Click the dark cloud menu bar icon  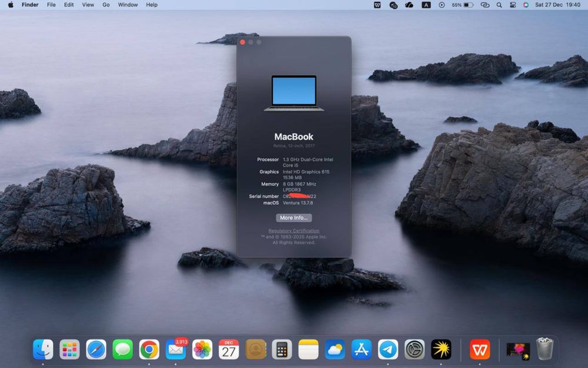pyautogui.click(x=409, y=5)
